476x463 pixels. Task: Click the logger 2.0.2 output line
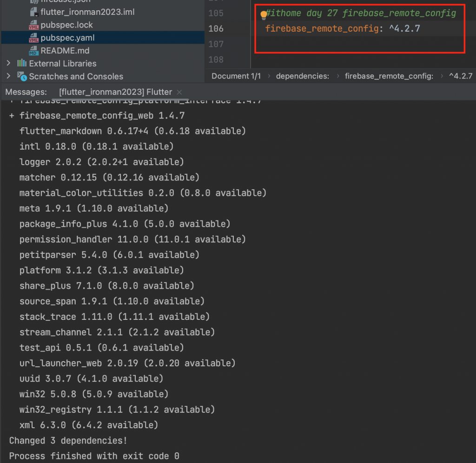pyautogui.click(x=102, y=162)
